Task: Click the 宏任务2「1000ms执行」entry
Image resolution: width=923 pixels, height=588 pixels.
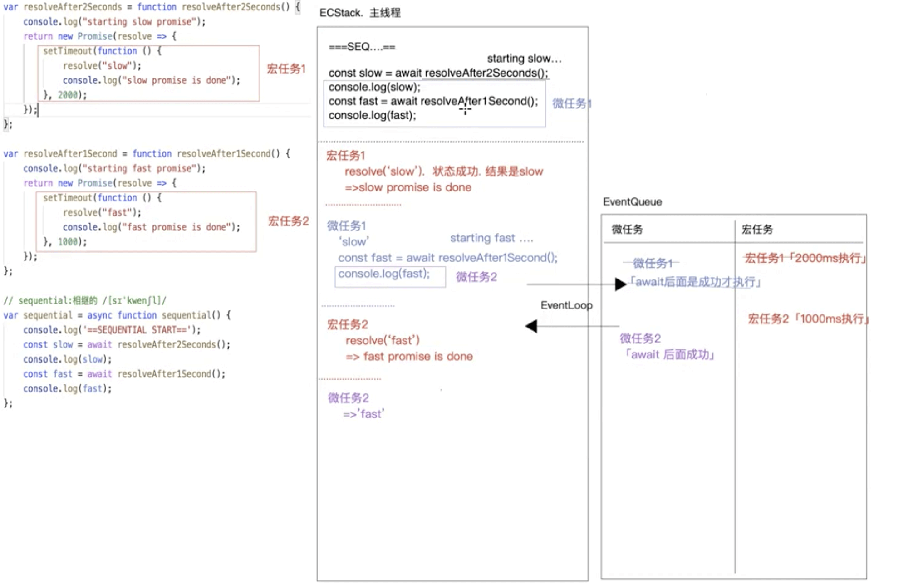Action: 808,318
